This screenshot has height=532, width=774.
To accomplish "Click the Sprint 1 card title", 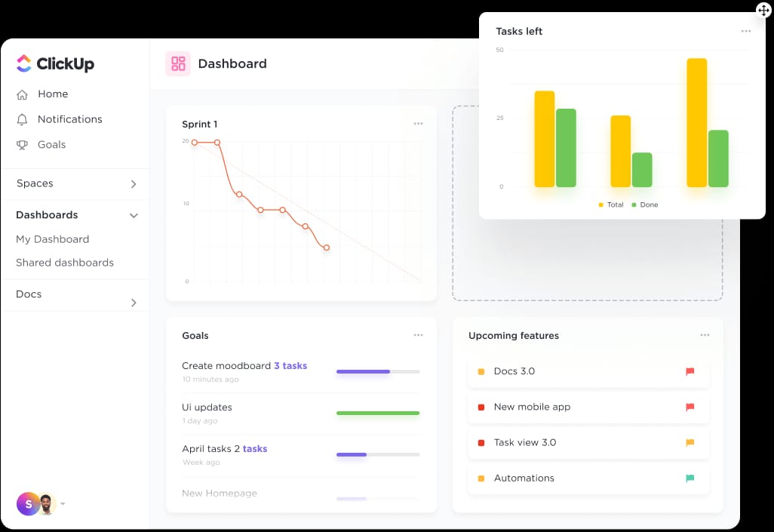I will coord(199,124).
